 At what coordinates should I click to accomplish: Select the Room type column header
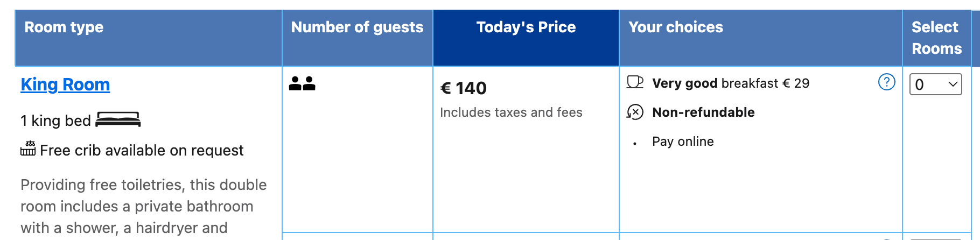coord(64,27)
